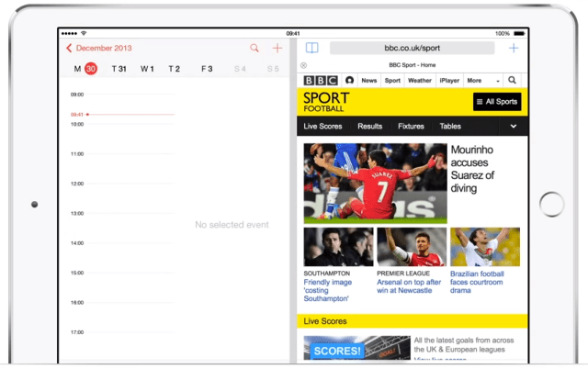Open the Fixtures tab
Screen dimensions: 588x380
tap(411, 127)
